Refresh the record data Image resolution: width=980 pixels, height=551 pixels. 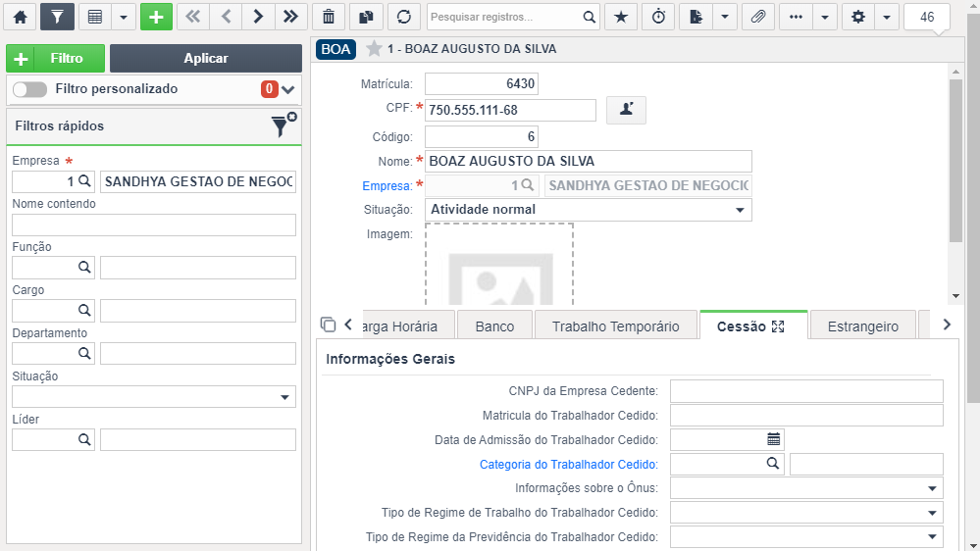404,17
